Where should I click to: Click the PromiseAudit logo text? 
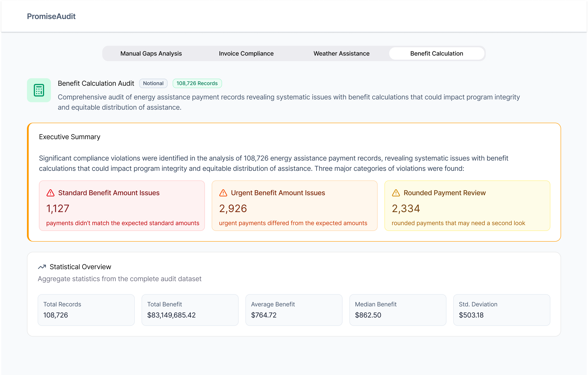(51, 16)
